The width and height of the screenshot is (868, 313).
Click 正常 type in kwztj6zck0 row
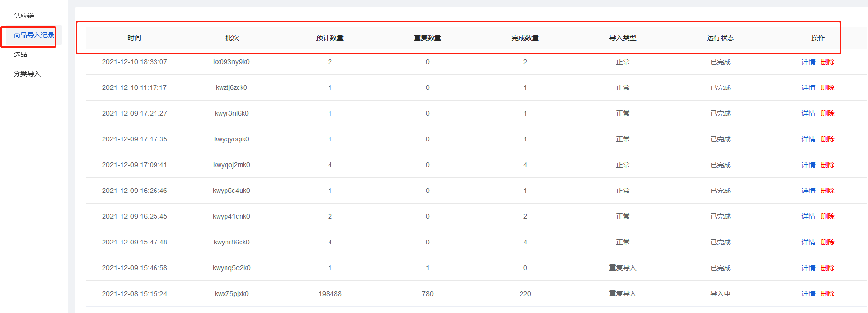click(623, 87)
